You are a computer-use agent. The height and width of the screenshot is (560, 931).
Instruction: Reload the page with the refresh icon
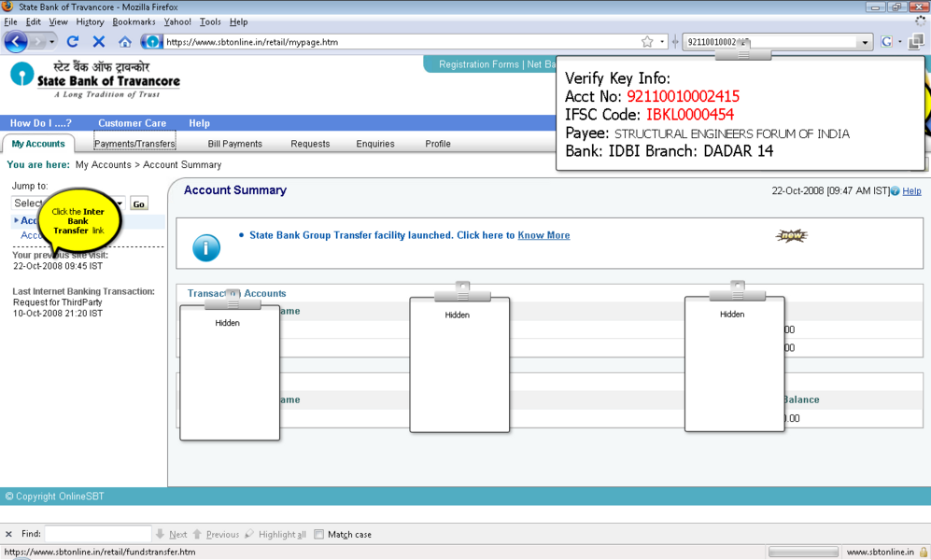click(72, 42)
